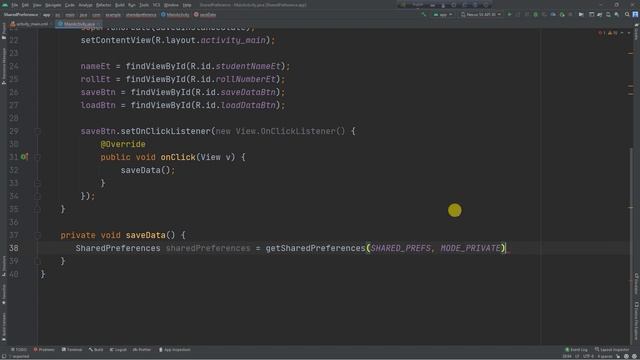
Task: Click the Search Everywhere magnifier icon
Action: (627, 15)
